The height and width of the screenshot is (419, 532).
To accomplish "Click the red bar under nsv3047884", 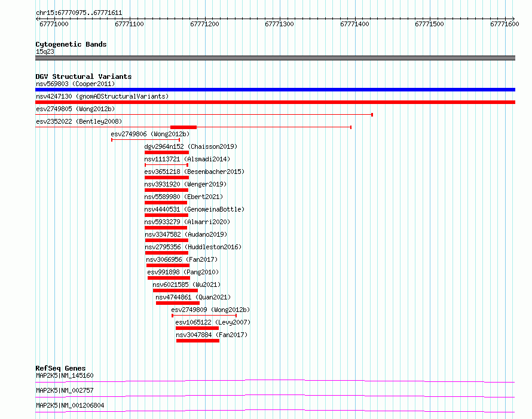I will tap(198, 341).
